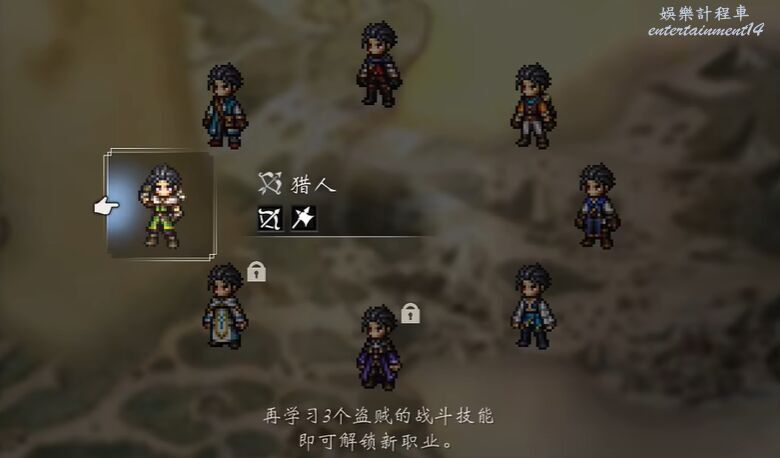Click the entertainment14 watermark text
This screenshot has width=780, height=458.
click(705, 30)
